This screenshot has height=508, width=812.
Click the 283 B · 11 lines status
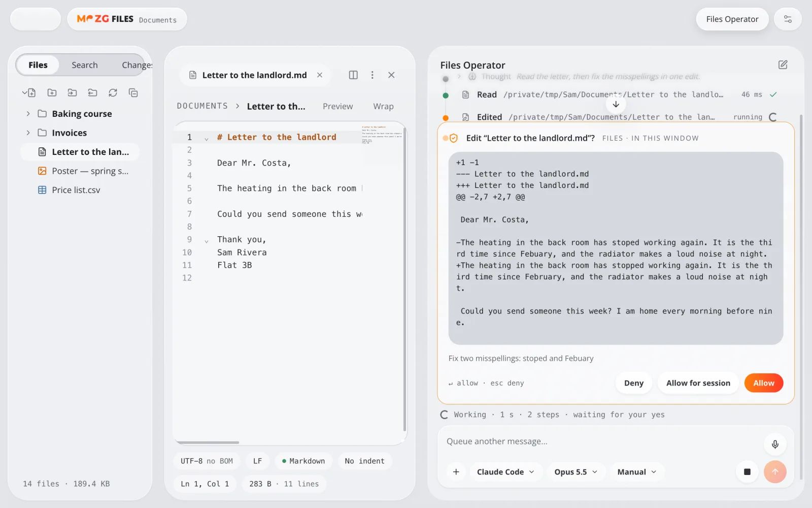pos(284,484)
